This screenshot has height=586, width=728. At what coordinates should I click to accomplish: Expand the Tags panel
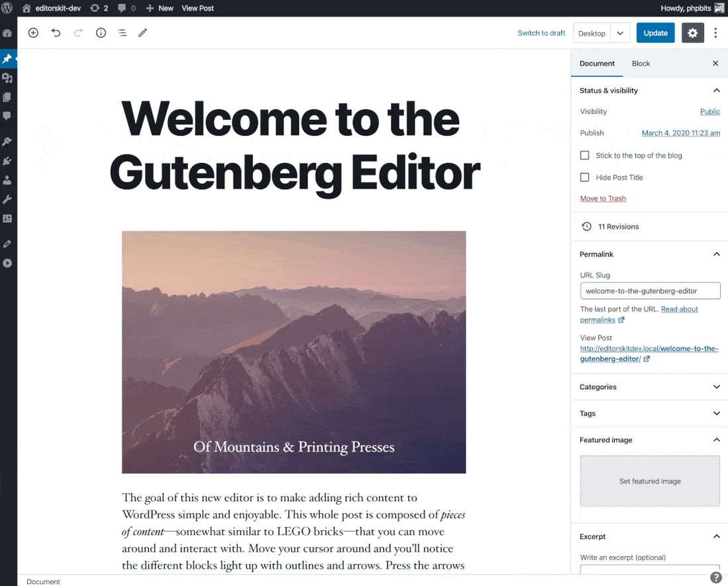(x=650, y=413)
